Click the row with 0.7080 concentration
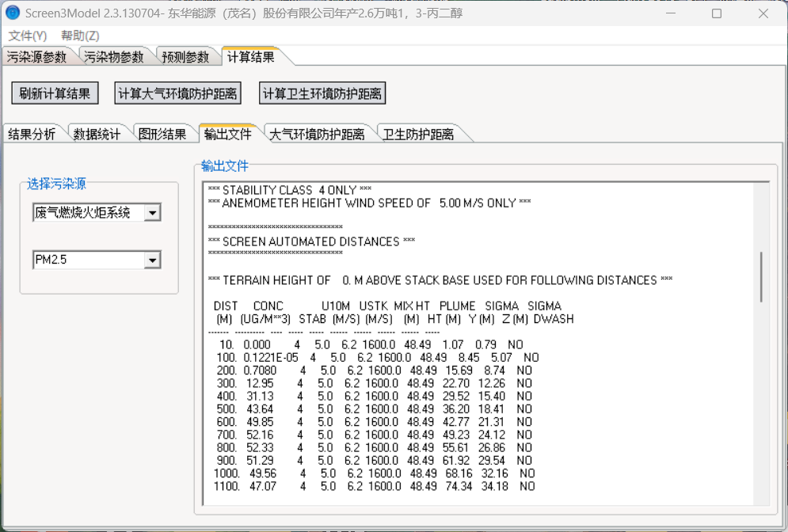 375,370
